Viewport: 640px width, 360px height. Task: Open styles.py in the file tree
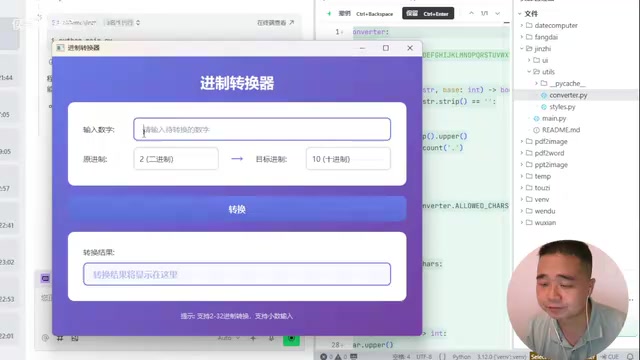(x=562, y=107)
